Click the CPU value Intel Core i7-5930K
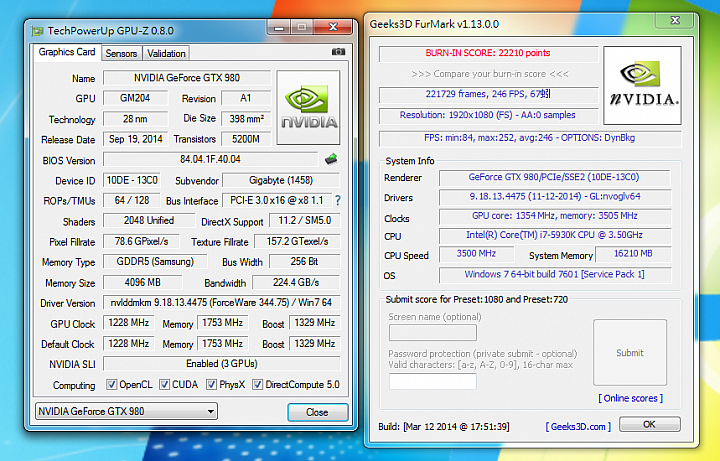This screenshot has height=461, width=720. pyautogui.click(x=554, y=235)
